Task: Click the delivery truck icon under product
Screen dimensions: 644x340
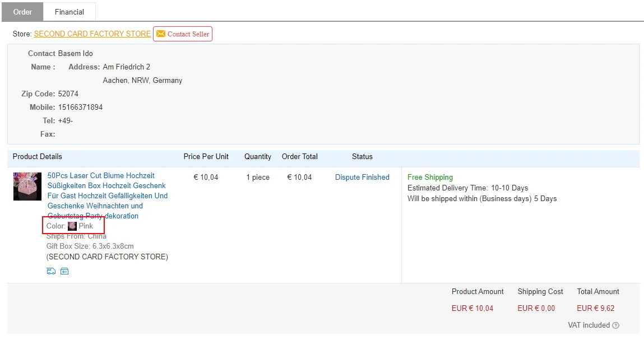Action: 51,271
